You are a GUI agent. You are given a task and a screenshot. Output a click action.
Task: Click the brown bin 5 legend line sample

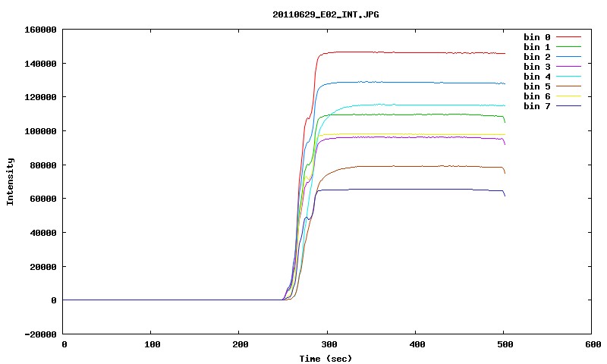click(568, 86)
